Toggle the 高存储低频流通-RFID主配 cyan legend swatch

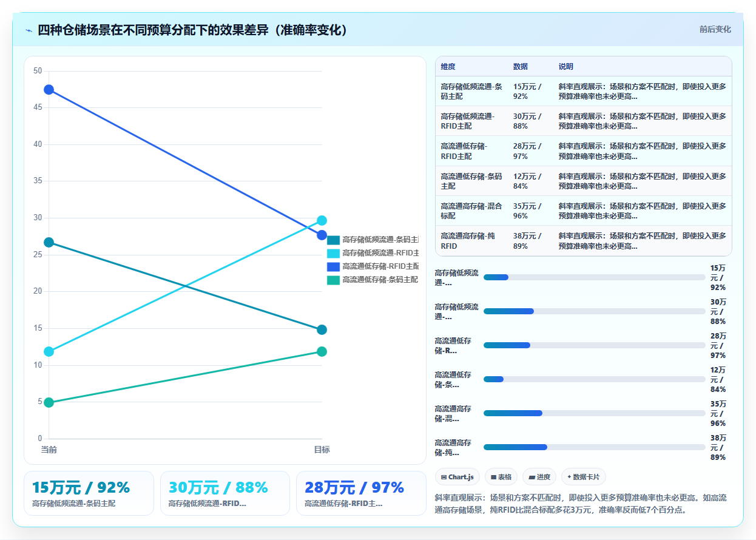coord(333,253)
